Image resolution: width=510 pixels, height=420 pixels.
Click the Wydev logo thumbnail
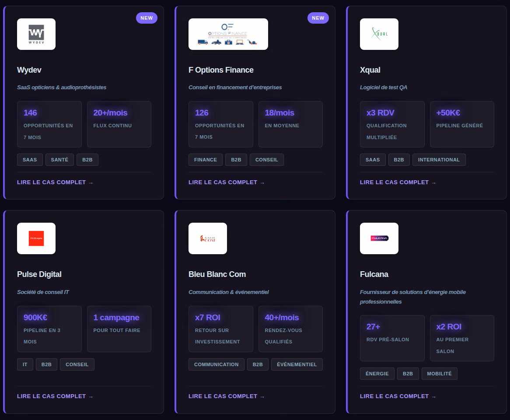36,34
